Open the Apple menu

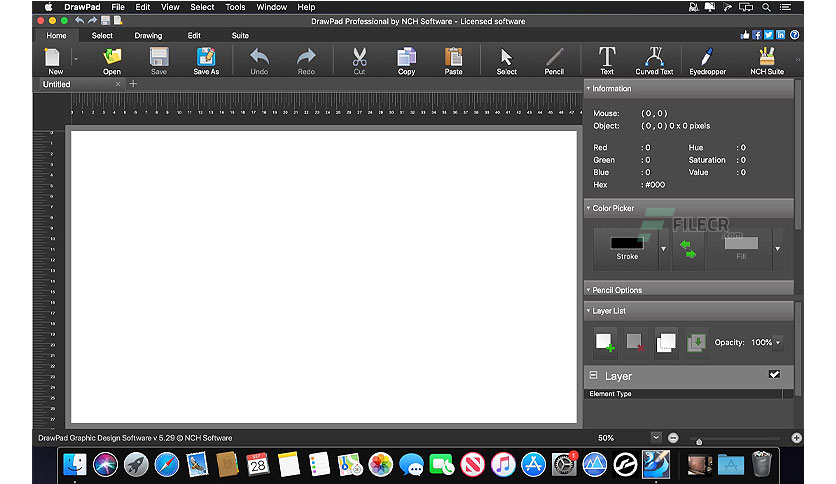point(48,7)
